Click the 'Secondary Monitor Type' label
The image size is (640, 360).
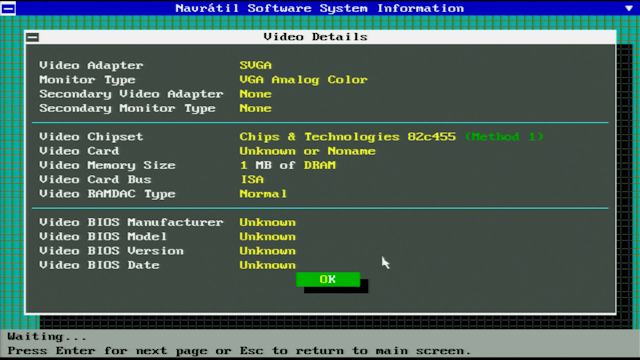pyautogui.click(x=127, y=108)
